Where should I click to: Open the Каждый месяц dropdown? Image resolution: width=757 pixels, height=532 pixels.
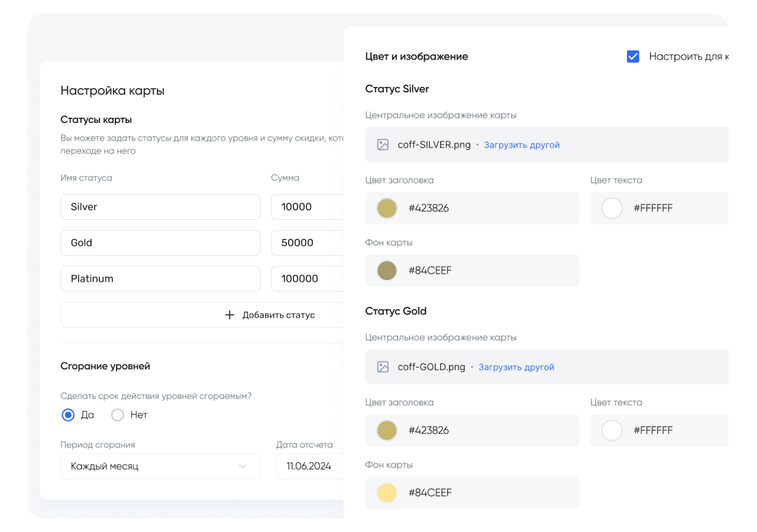pos(160,466)
